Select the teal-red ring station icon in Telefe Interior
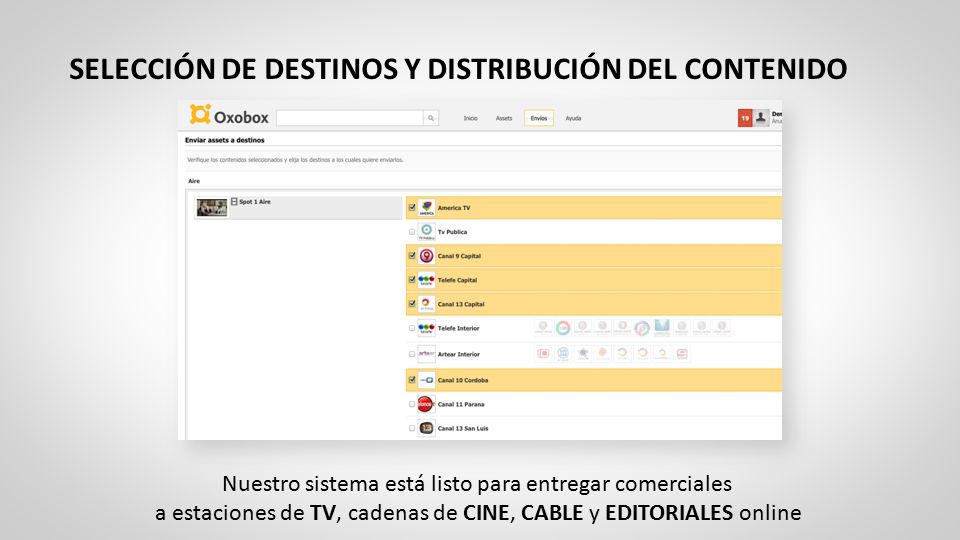960x540 pixels. (563, 328)
